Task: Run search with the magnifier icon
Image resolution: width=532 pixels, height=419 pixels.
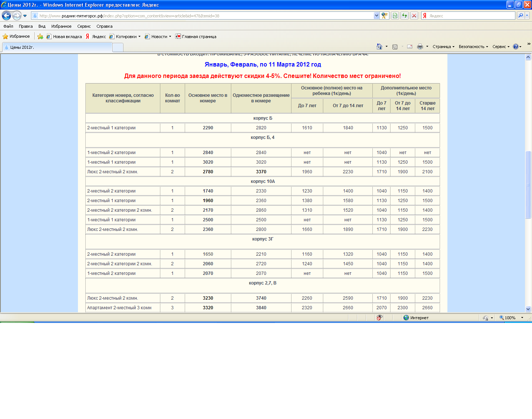Action: 521,16
